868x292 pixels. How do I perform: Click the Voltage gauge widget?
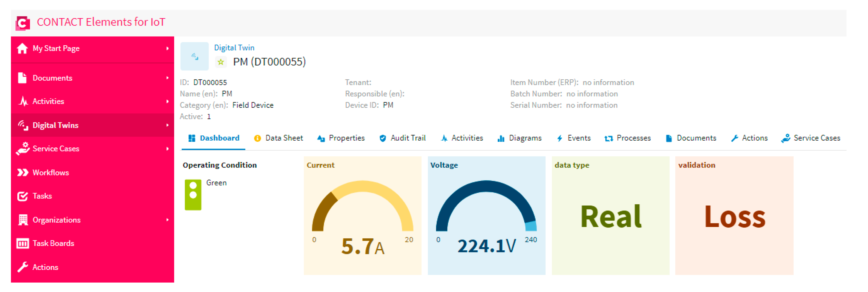coord(486,216)
